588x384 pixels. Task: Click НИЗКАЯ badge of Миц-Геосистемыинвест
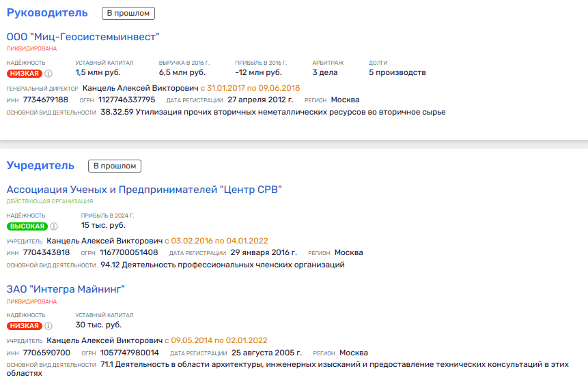(25, 74)
